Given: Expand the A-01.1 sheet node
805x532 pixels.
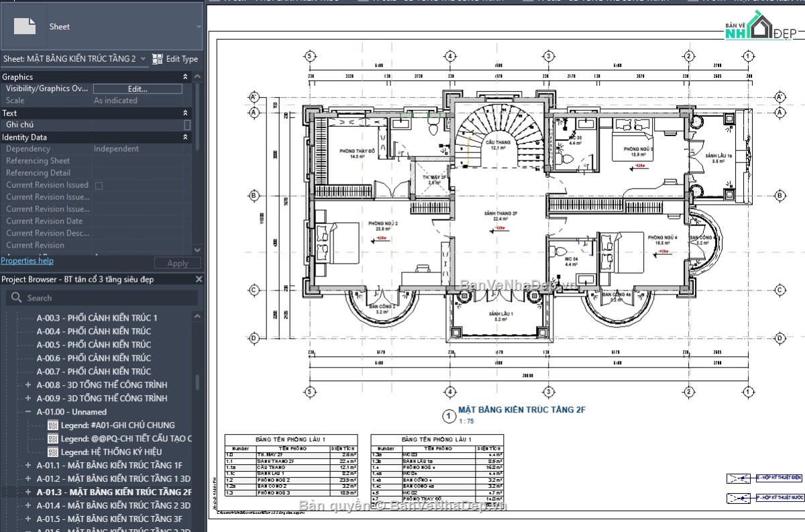Looking at the screenshot, I should pos(28,466).
